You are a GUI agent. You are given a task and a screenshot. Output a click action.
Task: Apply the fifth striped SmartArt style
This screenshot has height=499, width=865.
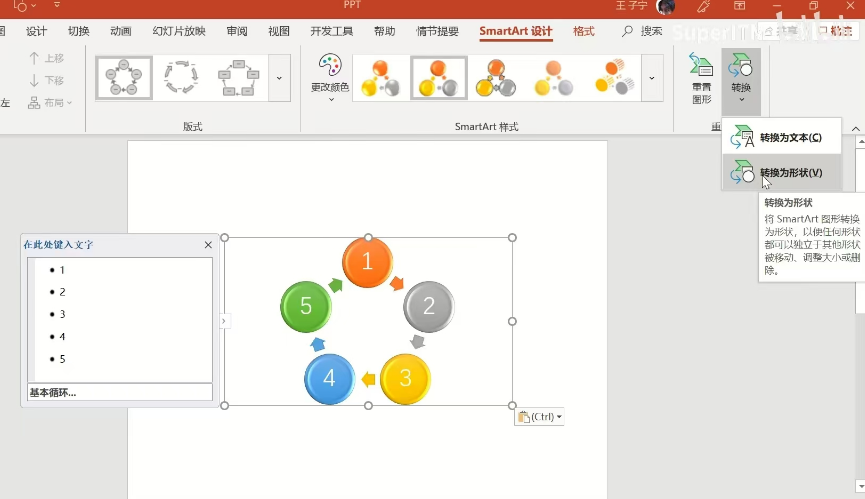coord(613,78)
